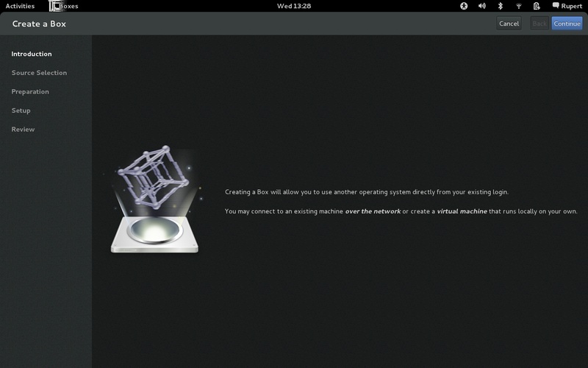Select the Review step in sidebar
The image size is (588, 368).
click(x=23, y=130)
